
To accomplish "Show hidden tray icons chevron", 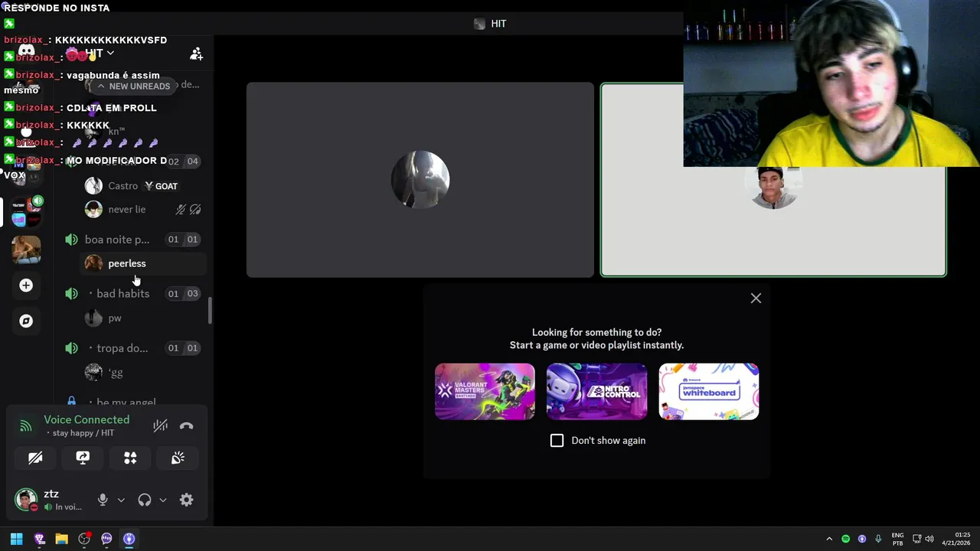I will [829, 539].
